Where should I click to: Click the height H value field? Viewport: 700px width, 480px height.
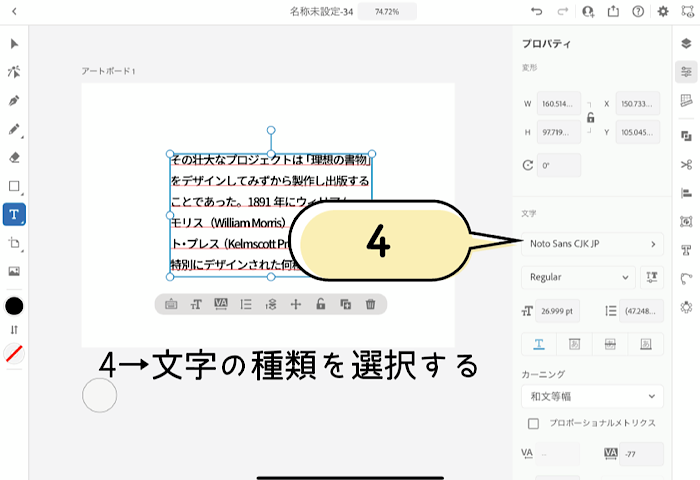pyautogui.click(x=559, y=132)
